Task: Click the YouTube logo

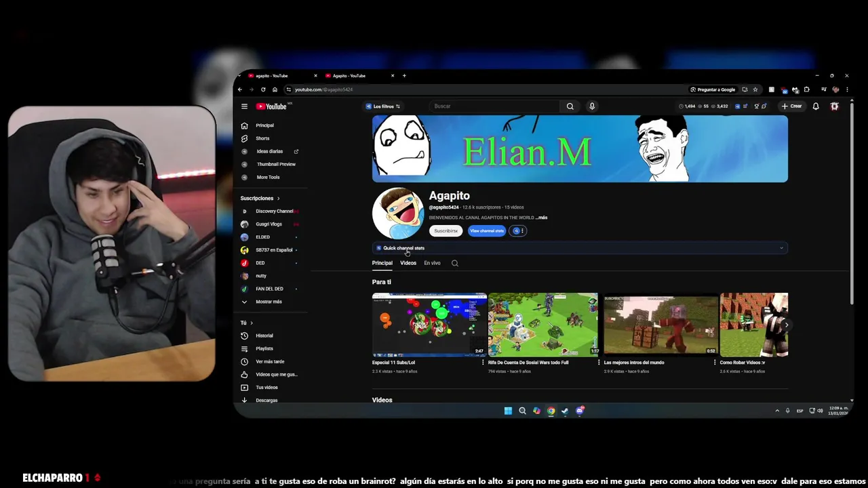Action: 273,106
